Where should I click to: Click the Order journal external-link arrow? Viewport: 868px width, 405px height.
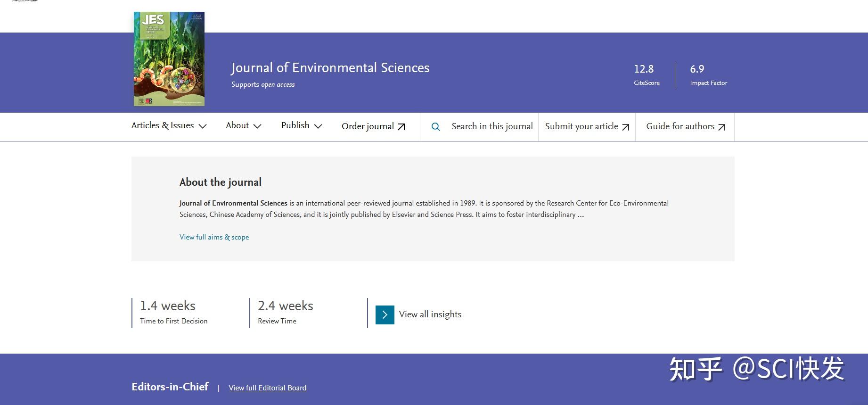tap(401, 127)
